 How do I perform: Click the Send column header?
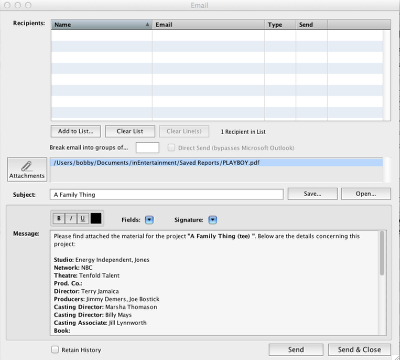(x=311, y=25)
